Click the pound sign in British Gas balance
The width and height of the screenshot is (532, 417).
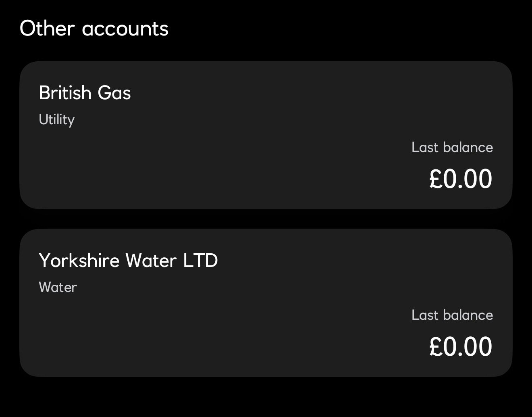436,179
